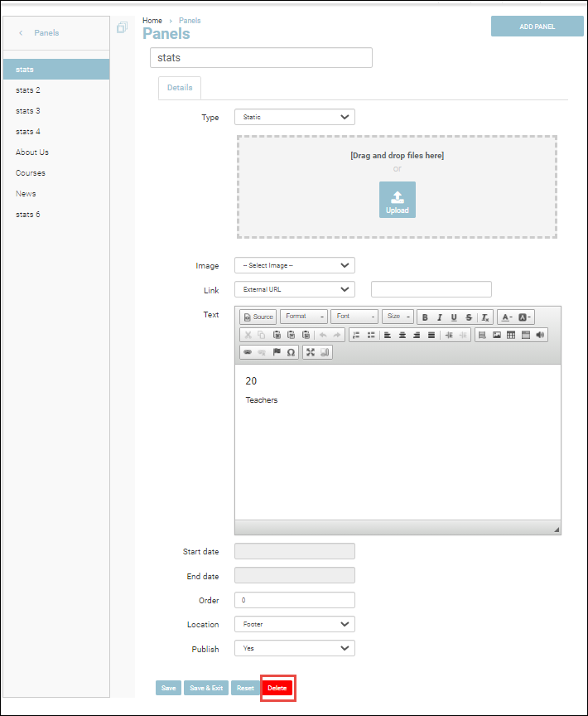This screenshot has width=588, height=716.
Task: Insert an image via editor toolbar
Action: [x=497, y=335]
